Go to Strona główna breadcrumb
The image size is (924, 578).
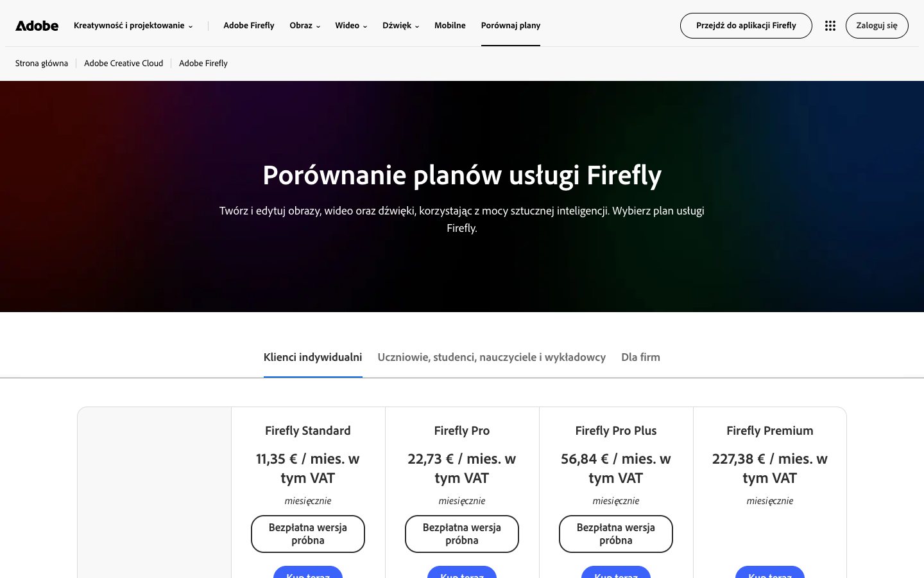click(42, 63)
